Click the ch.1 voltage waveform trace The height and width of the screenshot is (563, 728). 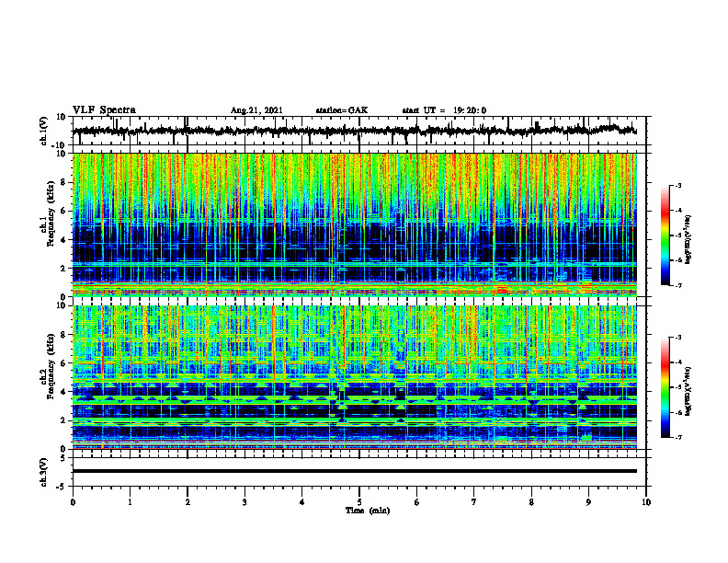tap(354, 131)
